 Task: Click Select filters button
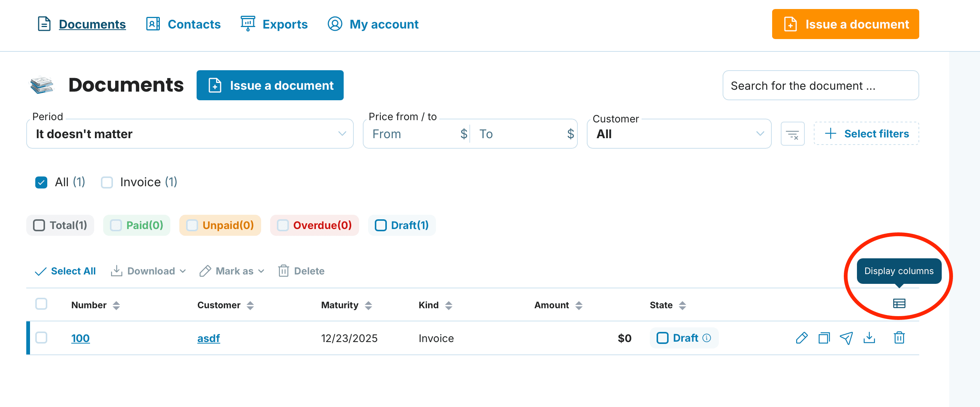pyautogui.click(x=866, y=134)
